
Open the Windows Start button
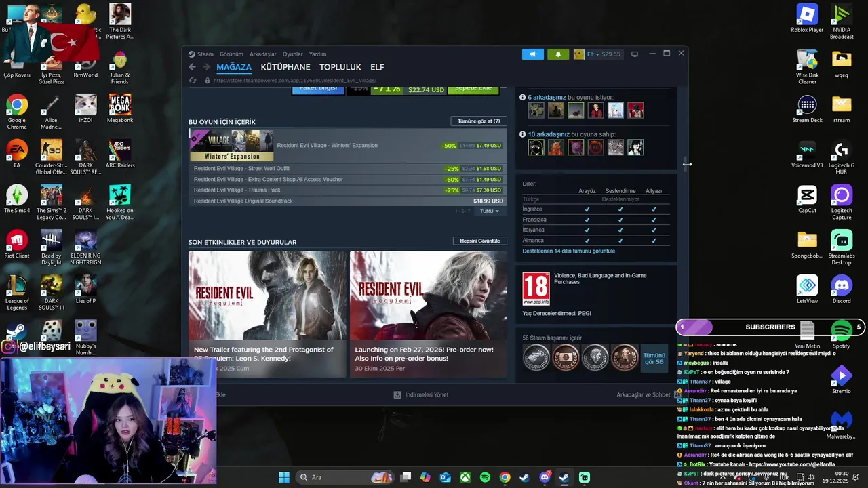(284, 477)
